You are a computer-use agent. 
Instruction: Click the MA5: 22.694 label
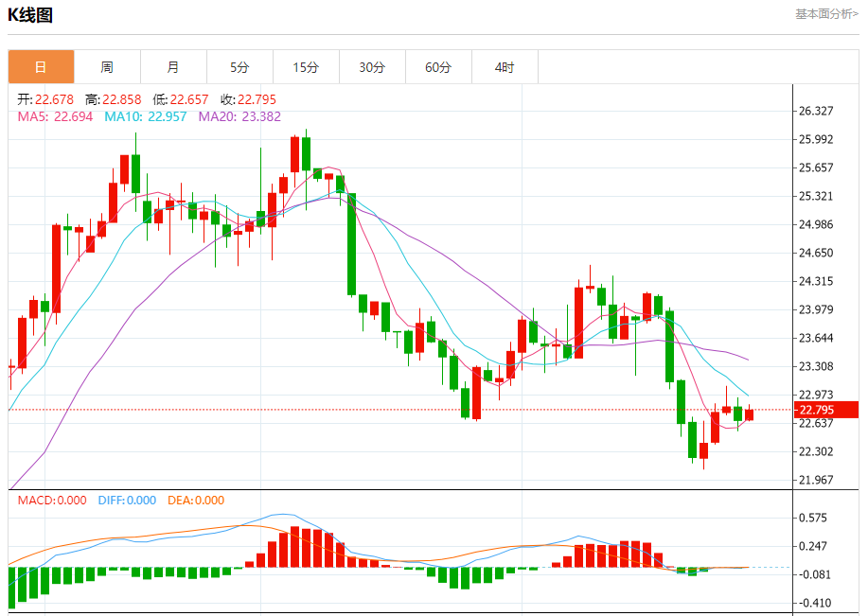pyautogui.click(x=55, y=116)
